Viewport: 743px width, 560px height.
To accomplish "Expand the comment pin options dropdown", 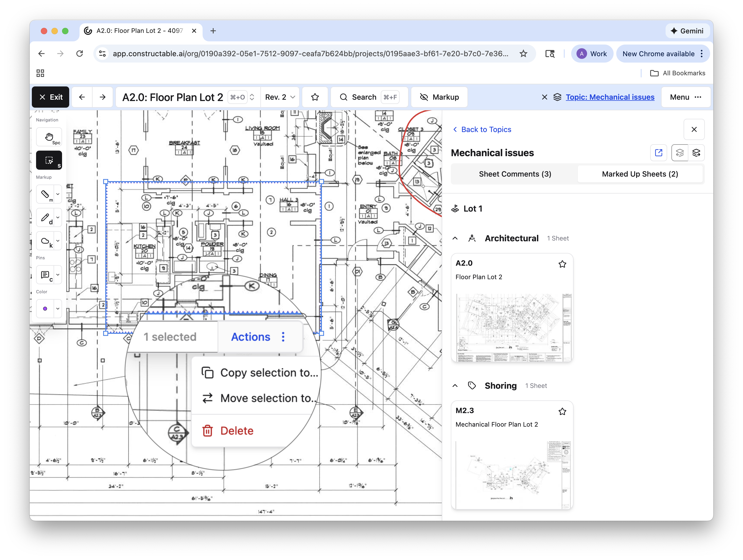I will pos(58,275).
